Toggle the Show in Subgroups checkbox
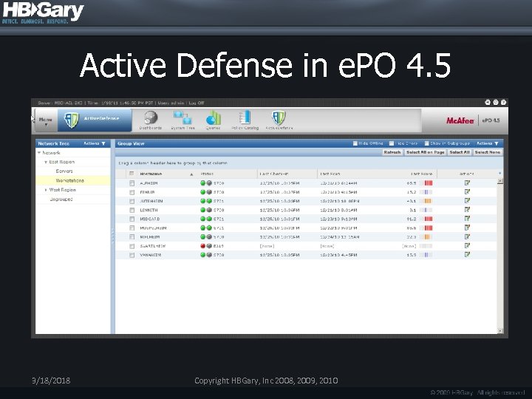 [x=427, y=143]
